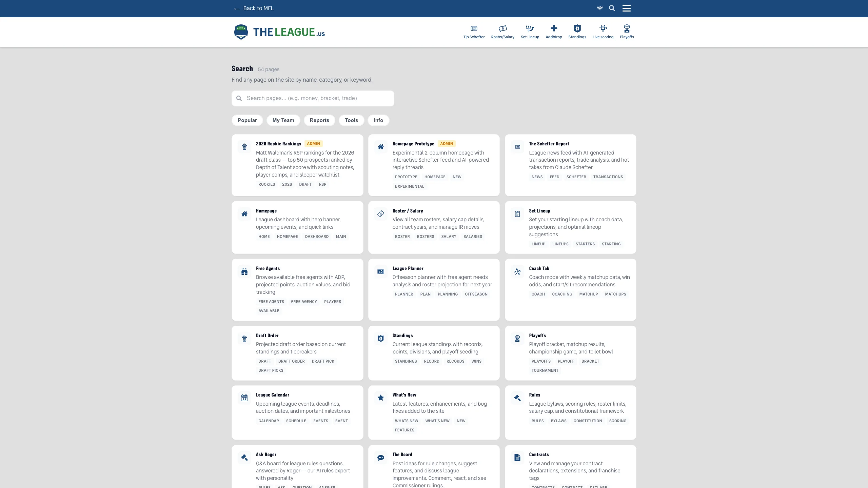Click the League Calendar card icon

pyautogui.click(x=244, y=398)
